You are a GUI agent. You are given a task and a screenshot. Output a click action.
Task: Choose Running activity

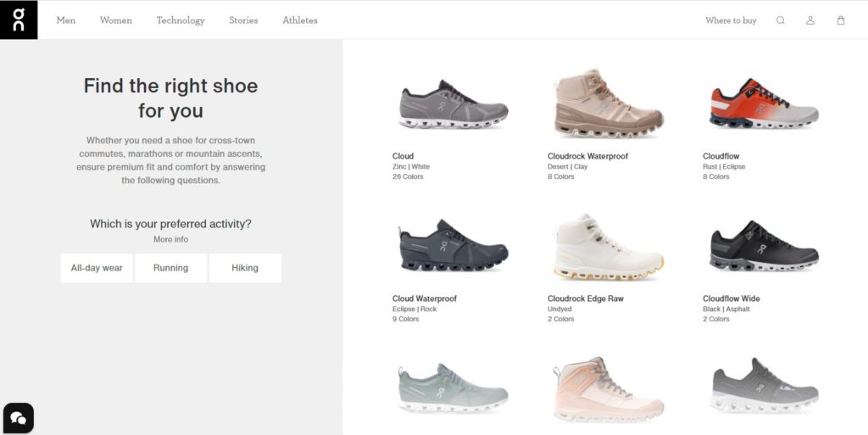click(x=171, y=268)
